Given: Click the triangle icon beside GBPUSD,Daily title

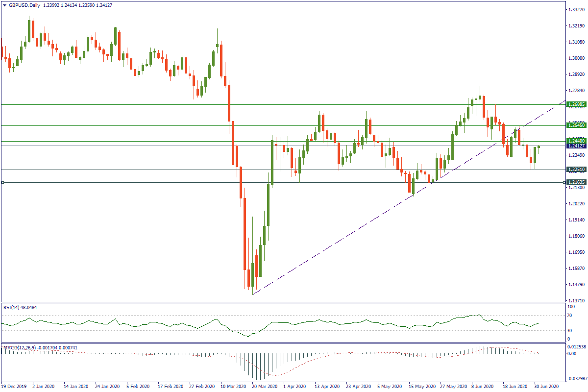Looking at the screenshot, I should tap(4, 4).
